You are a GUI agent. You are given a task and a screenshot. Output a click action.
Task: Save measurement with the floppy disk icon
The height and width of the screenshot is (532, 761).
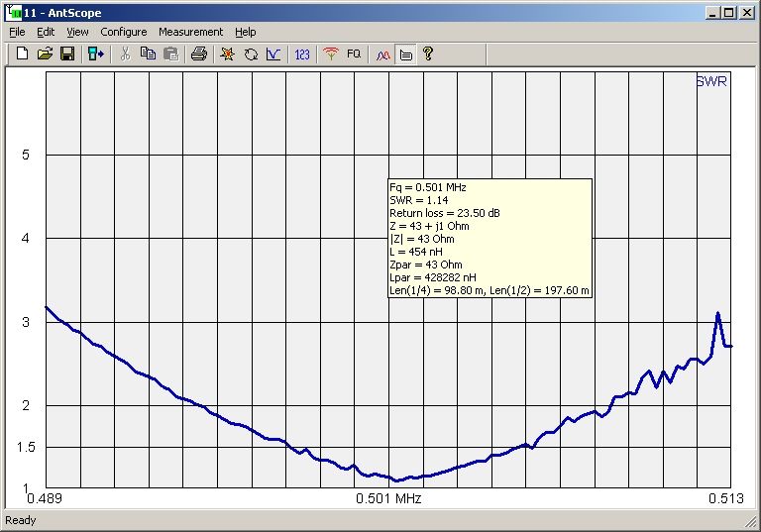pyautogui.click(x=67, y=53)
